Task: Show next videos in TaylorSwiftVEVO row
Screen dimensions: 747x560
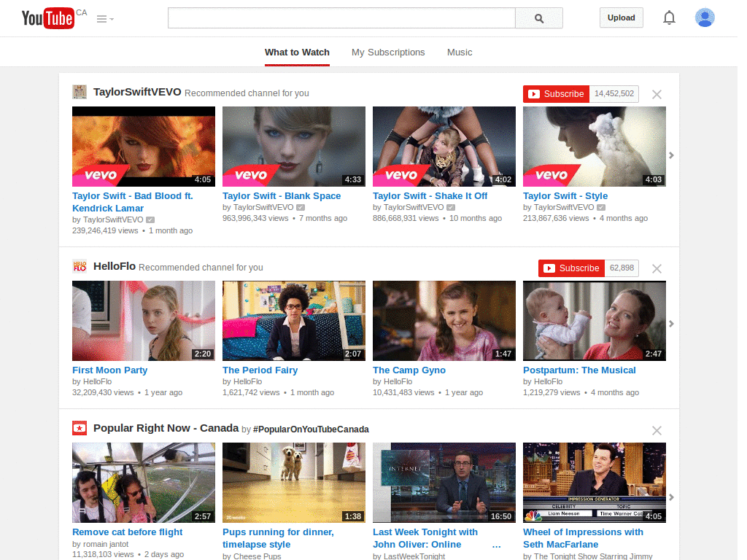Action: tap(671, 155)
